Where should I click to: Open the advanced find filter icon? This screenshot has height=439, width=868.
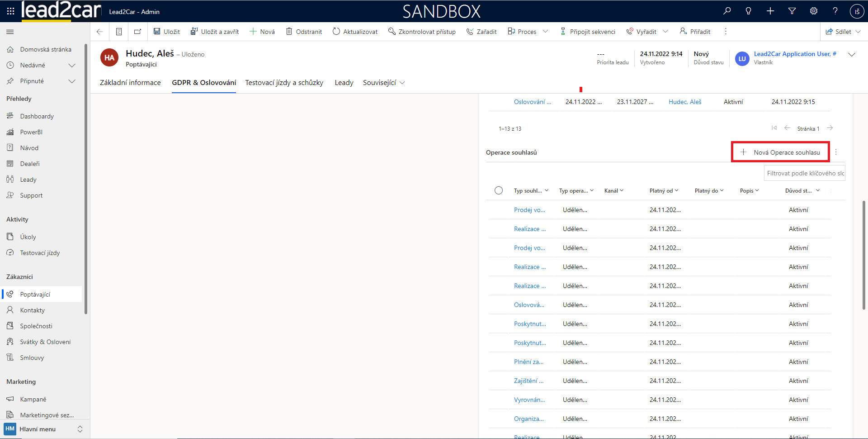(x=792, y=11)
